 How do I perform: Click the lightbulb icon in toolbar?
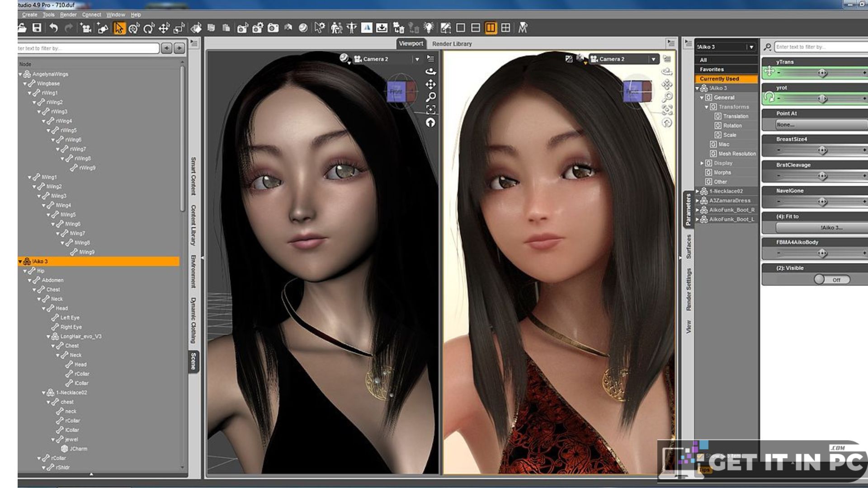tap(429, 28)
